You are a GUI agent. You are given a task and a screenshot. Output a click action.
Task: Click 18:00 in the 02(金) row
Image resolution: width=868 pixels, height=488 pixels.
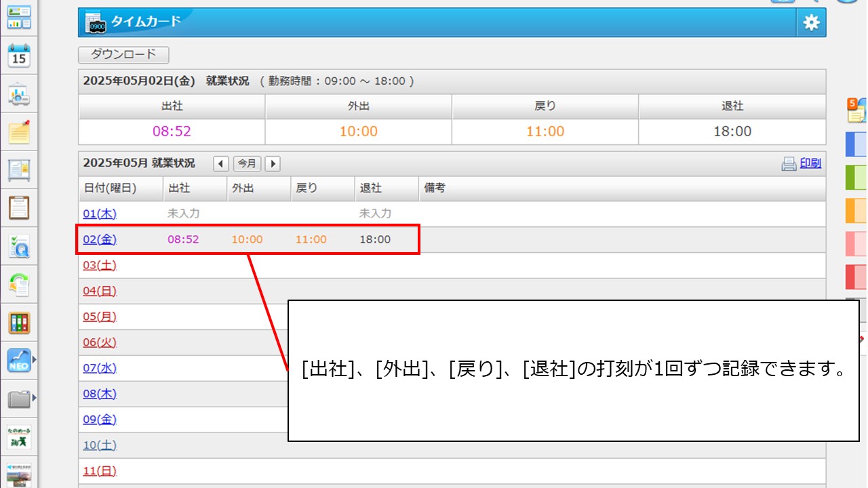pyautogui.click(x=375, y=239)
